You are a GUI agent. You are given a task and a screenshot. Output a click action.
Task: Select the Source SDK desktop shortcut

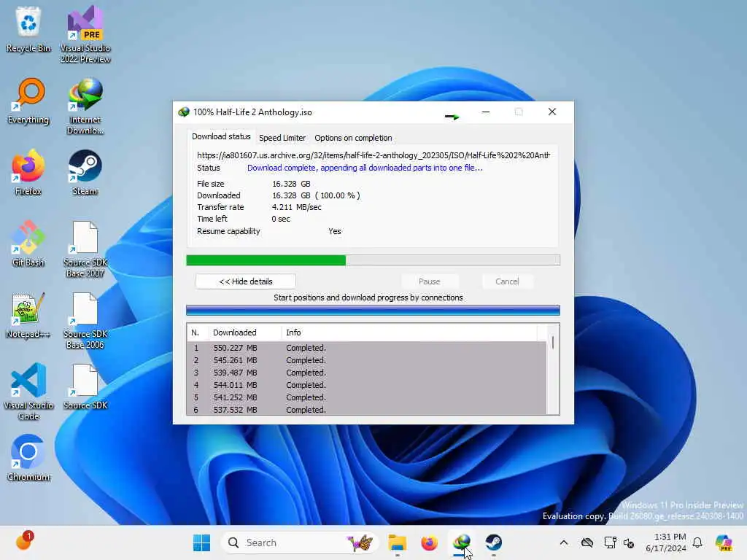coord(85,386)
